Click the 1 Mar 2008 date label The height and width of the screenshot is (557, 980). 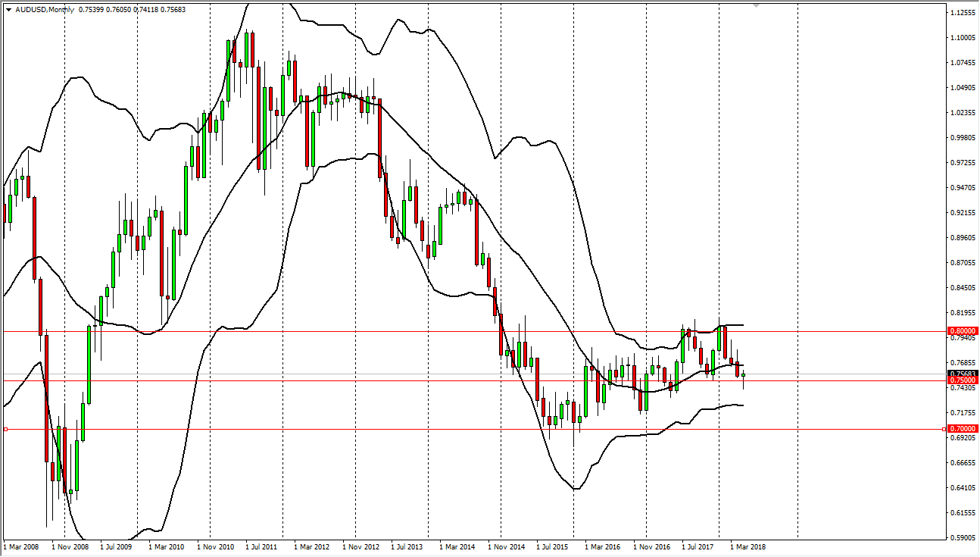tap(21, 546)
